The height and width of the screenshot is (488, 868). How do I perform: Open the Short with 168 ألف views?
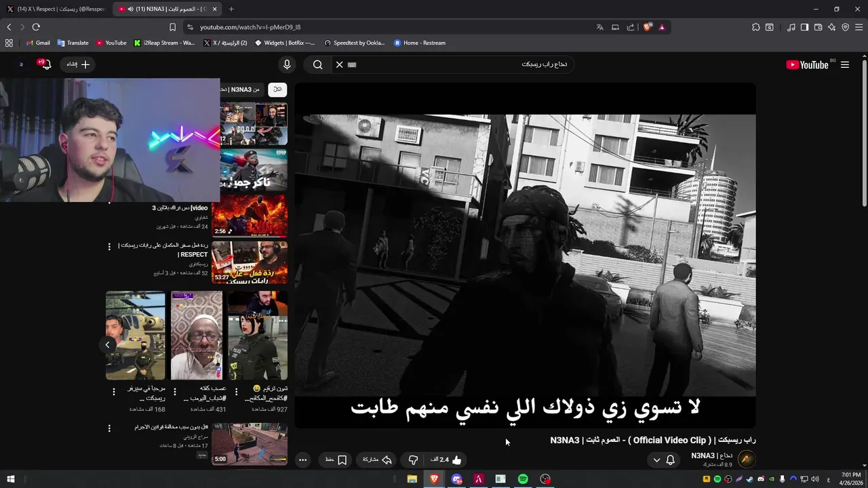pyautogui.click(x=136, y=335)
